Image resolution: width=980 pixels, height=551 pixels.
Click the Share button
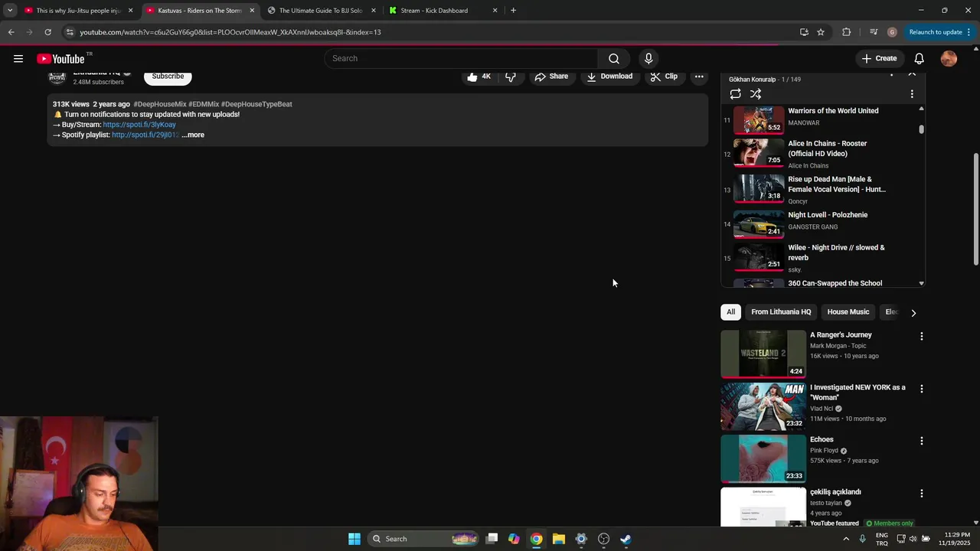click(x=551, y=77)
